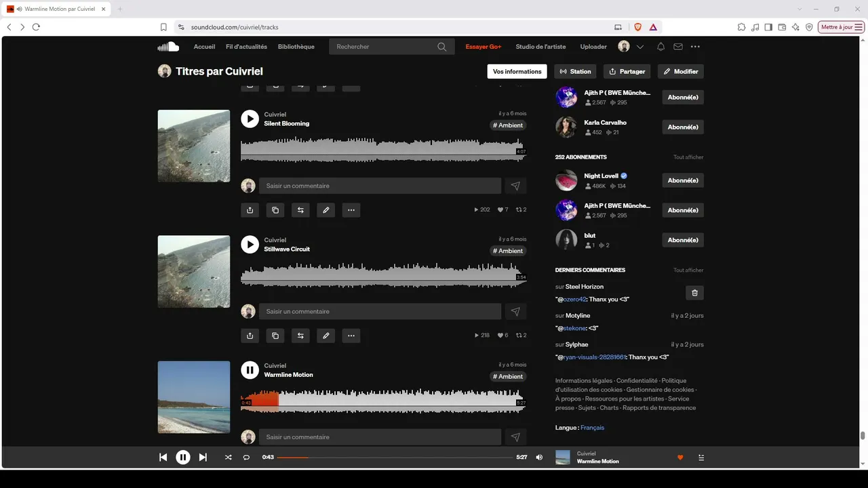This screenshot has width=868, height=488.
Task: Show all derniers commentaires
Action: pyautogui.click(x=688, y=270)
